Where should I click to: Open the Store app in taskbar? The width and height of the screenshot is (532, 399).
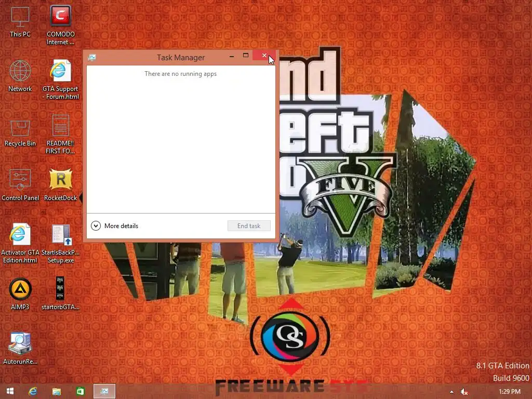80,391
